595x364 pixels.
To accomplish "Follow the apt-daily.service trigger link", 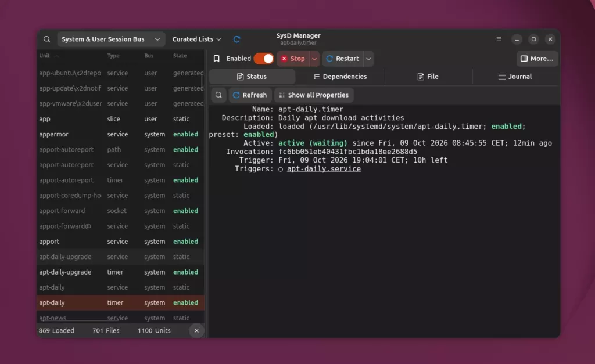I will [x=324, y=169].
